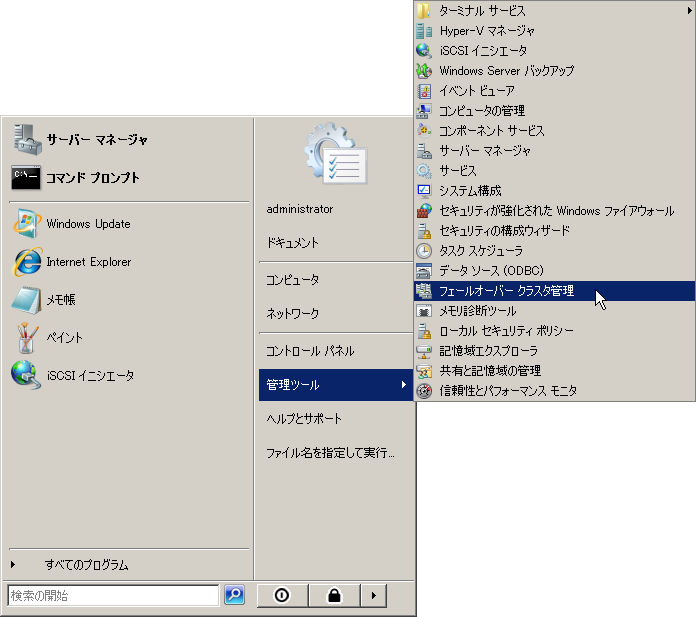
Task: Open the メモ帳 (Notepad) icon
Action: pos(26,300)
